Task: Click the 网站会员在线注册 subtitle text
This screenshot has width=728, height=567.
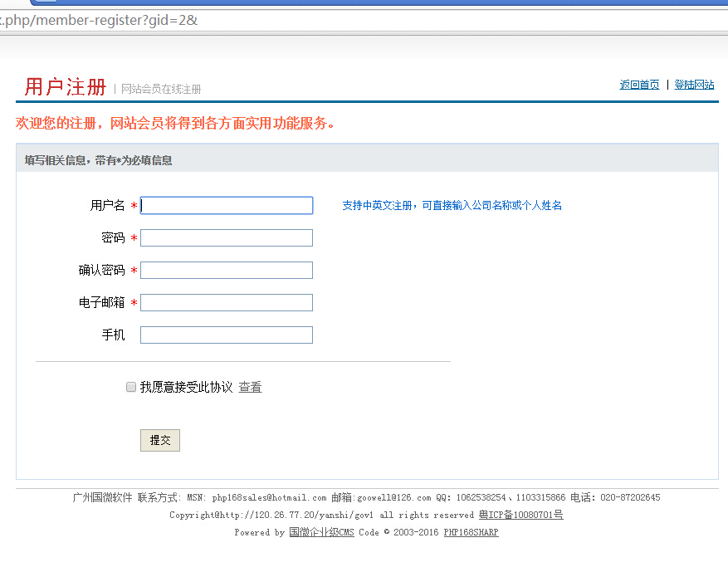Action: pos(162,86)
